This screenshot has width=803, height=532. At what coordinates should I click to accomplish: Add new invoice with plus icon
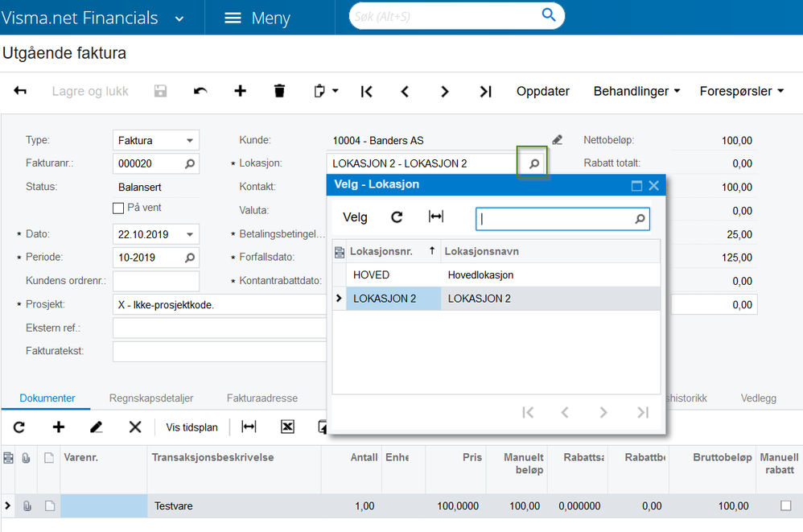pyautogui.click(x=240, y=91)
